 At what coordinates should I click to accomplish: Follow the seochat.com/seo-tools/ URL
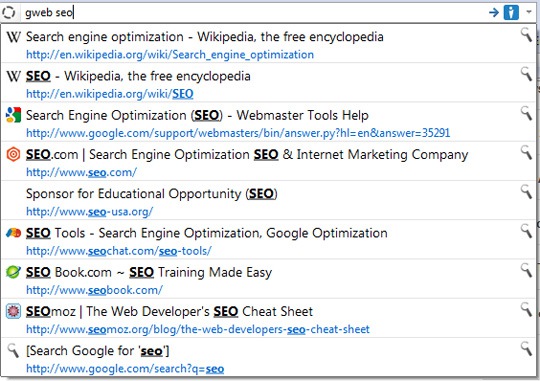pyautogui.click(x=119, y=251)
